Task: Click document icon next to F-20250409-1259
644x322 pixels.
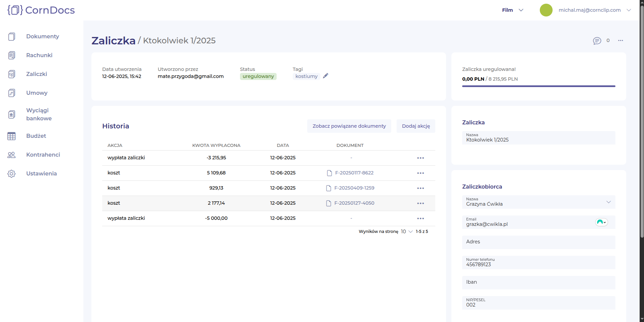Action: click(329, 188)
